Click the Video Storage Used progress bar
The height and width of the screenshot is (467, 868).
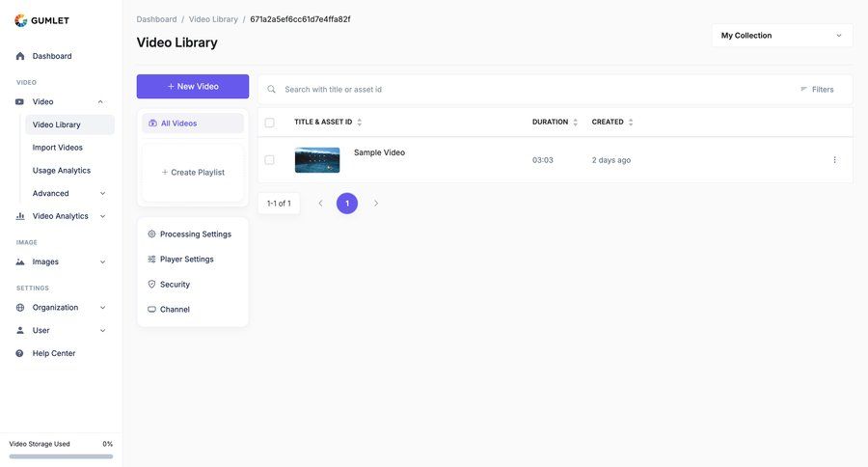pyautogui.click(x=61, y=456)
